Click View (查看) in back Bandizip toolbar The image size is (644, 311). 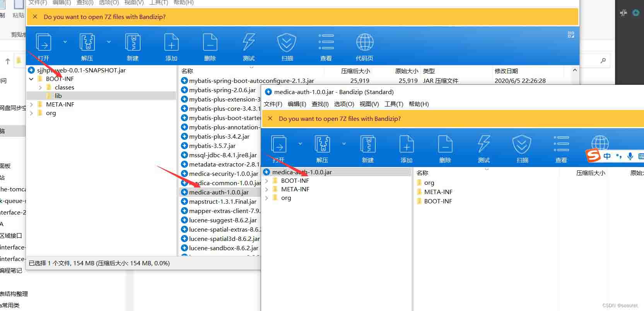click(326, 47)
